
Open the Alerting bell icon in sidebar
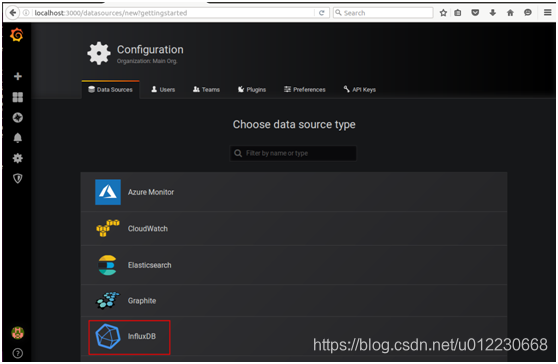[x=17, y=138]
